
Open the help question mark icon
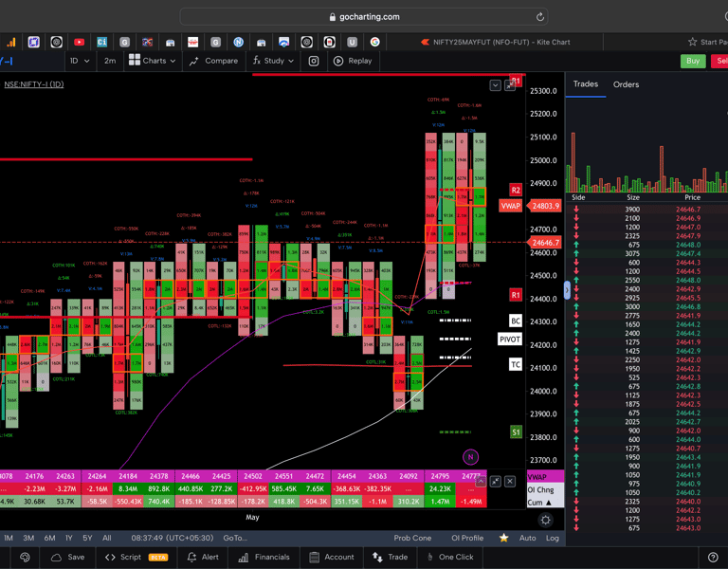(x=713, y=557)
